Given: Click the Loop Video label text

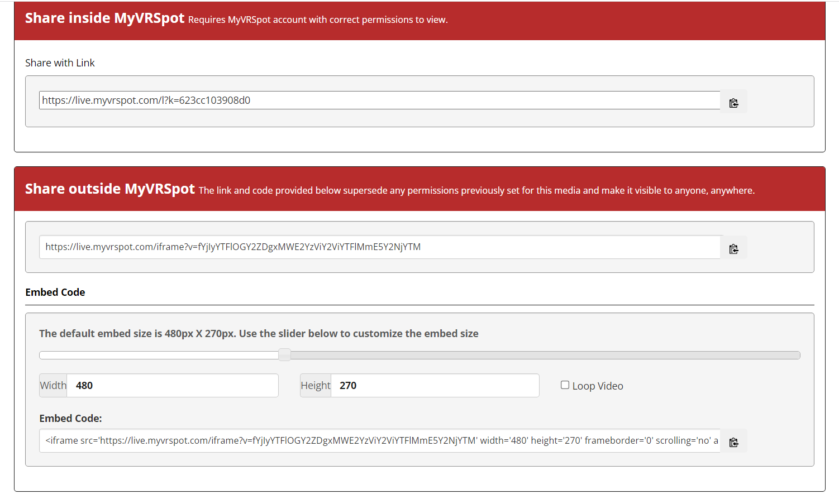Looking at the screenshot, I should (598, 386).
